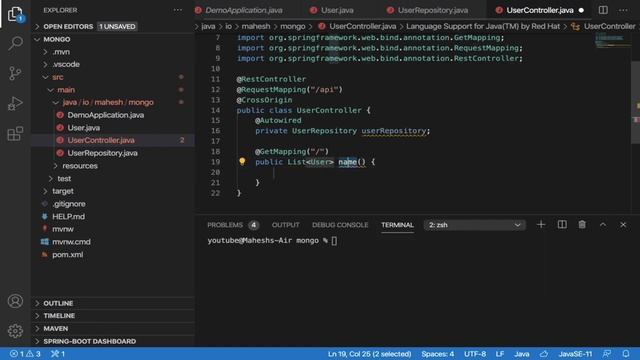Split the terminal panel
The width and height of the screenshot is (640, 360).
coord(562,224)
